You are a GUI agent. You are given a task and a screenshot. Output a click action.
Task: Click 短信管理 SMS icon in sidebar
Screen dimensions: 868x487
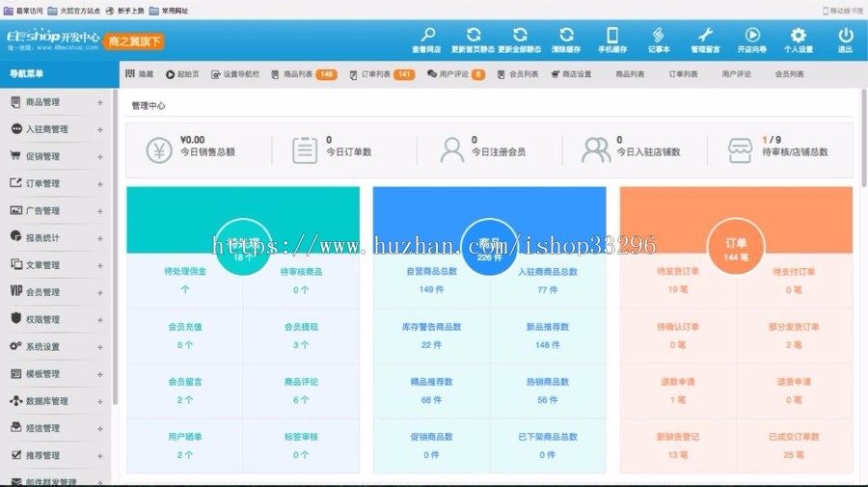16,427
